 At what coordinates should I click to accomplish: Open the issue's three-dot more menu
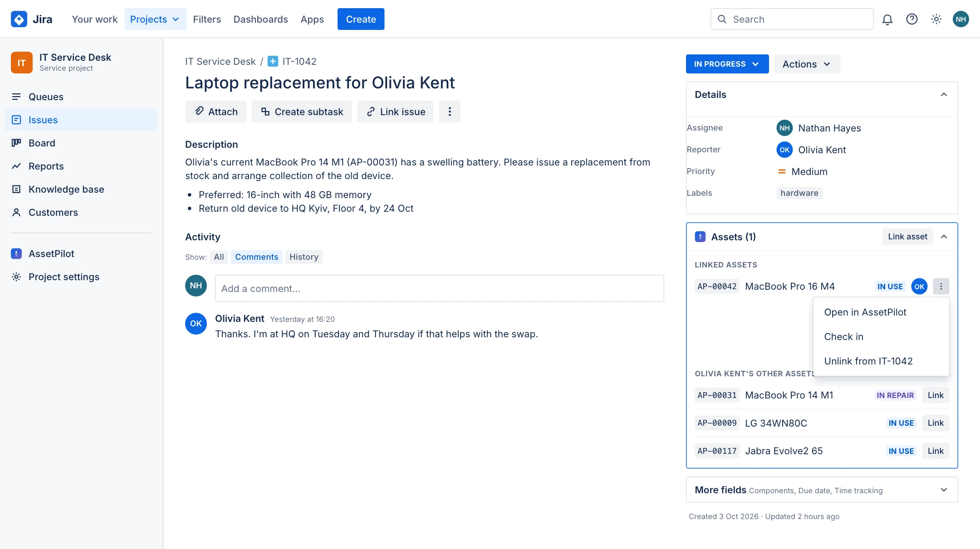click(450, 112)
